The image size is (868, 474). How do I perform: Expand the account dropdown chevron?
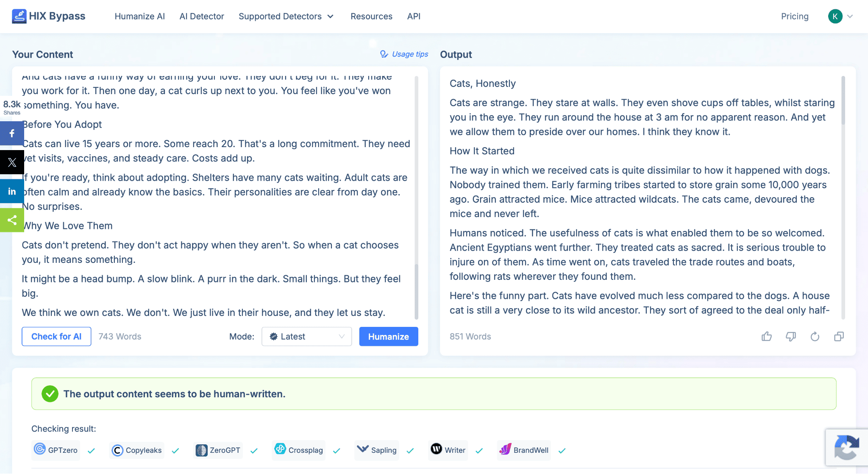(850, 17)
